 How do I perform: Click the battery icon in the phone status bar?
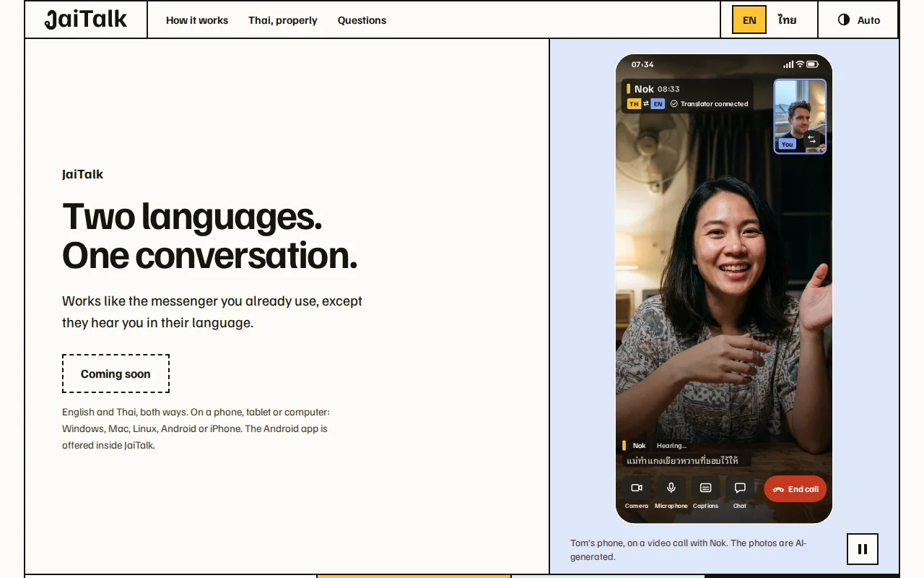(x=812, y=64)
